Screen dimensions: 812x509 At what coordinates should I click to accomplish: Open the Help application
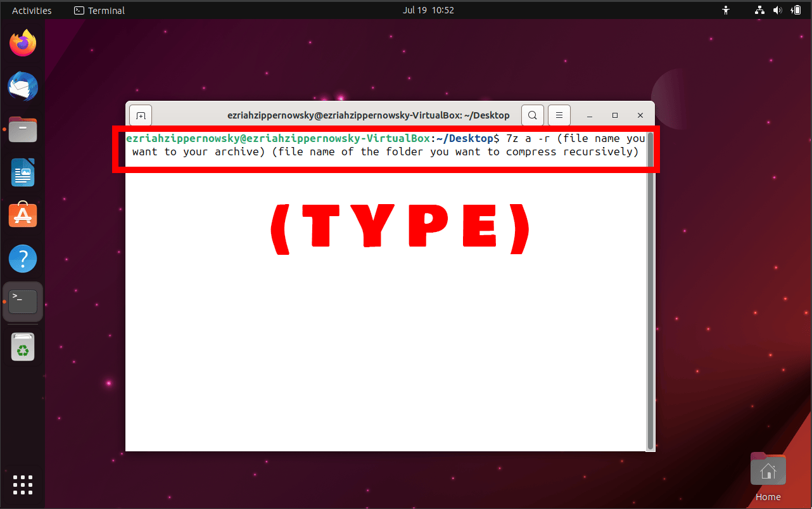point(23,259)
